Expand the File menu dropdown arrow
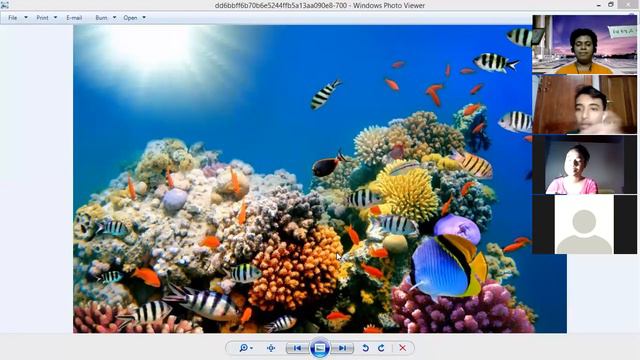 click(x=26, y=18)
